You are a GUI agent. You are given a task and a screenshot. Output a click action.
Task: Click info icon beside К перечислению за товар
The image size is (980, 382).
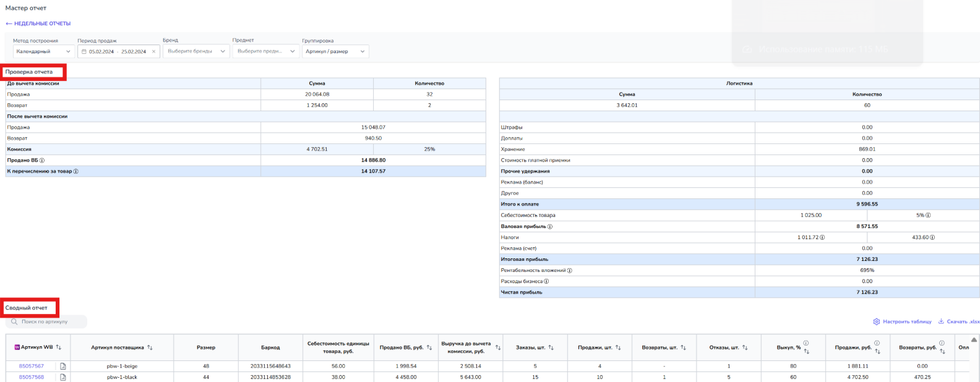coord(76,171)
